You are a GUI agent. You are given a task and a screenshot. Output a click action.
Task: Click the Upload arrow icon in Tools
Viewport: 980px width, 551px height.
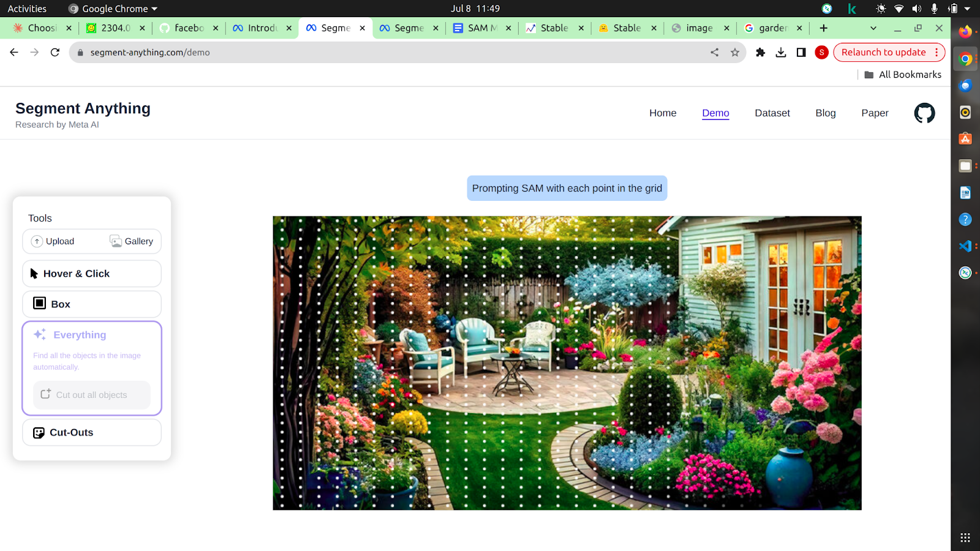tap(37, 241)
